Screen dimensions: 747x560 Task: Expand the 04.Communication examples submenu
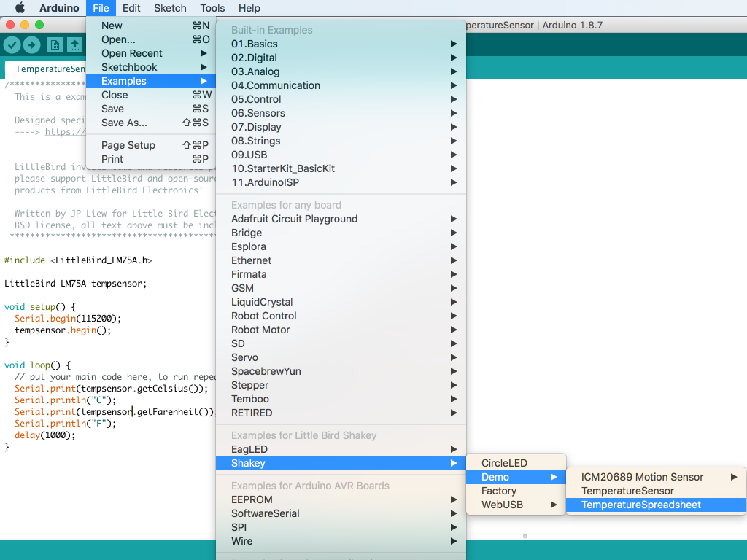pos(341,85)
